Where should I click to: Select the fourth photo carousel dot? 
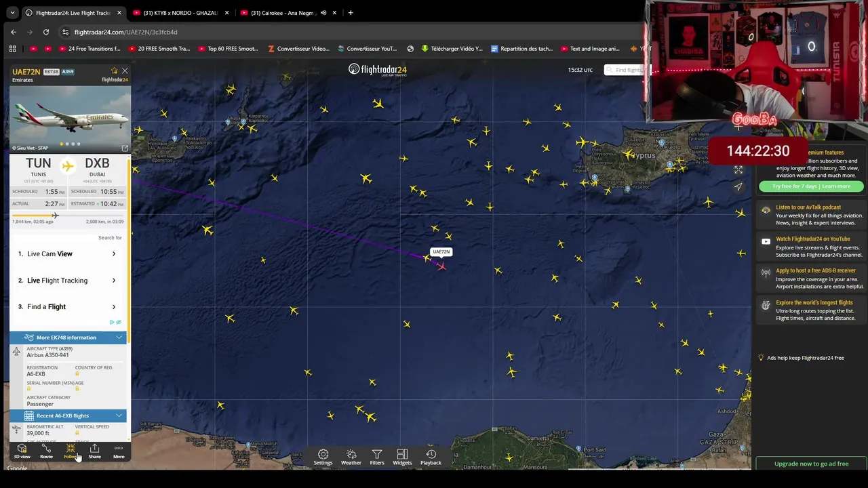[79, 144]
